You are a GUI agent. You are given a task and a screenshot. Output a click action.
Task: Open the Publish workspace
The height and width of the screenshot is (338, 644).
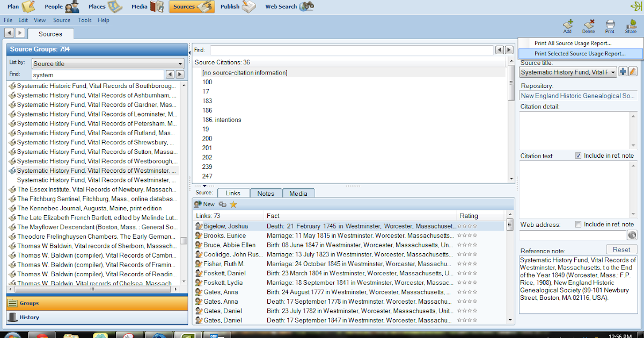[238, 6]
